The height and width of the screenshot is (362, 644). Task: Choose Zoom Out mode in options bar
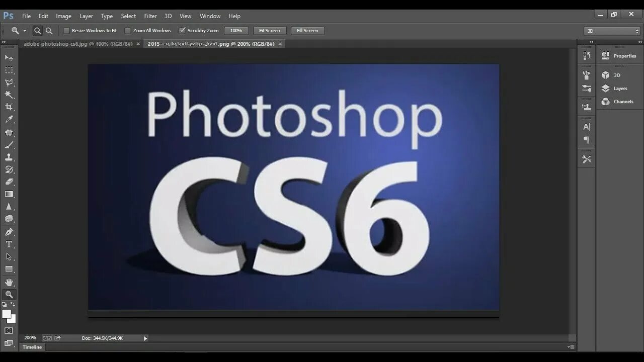49,31
